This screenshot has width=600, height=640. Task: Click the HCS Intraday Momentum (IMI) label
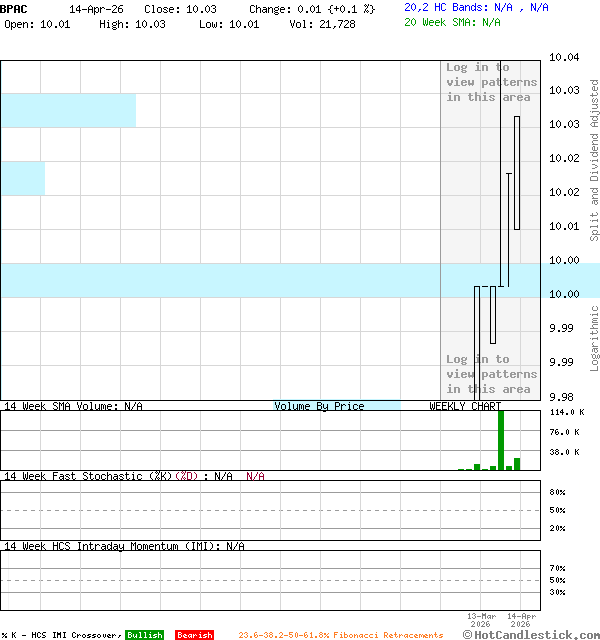tap(125, 546)
